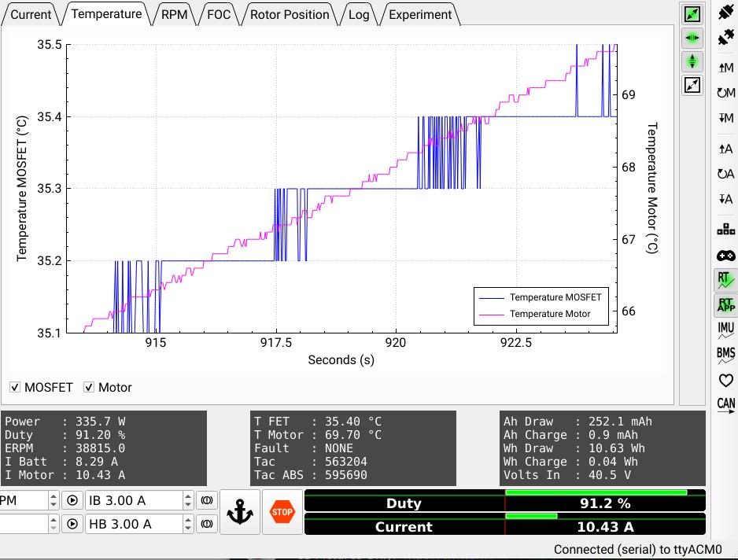Toggle horizontal zoom on the plot

click(x=692, y=38)
